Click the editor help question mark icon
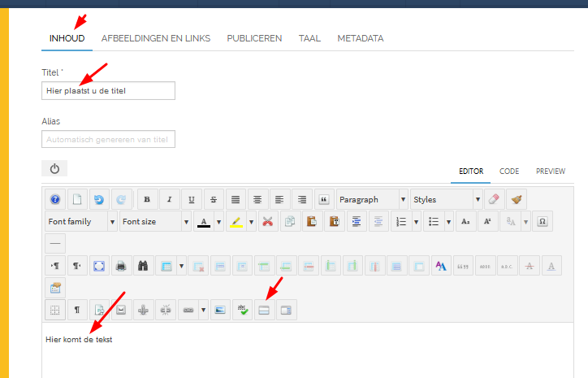Viewport: 588px width, 378px height. point(55,199)
